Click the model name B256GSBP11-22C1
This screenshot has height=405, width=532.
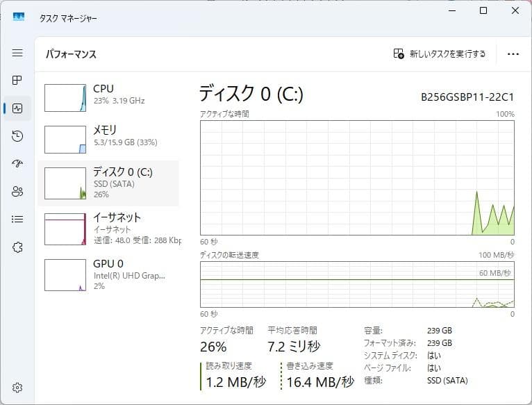tap(467, 97)
